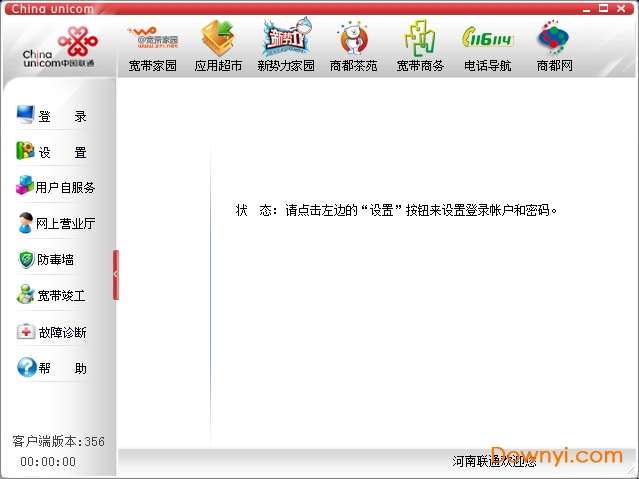Image resolution: width=639 pixels, height=479 pixels.
Task: Open 帮助 from sidebar label
Action: click(62, 369)
